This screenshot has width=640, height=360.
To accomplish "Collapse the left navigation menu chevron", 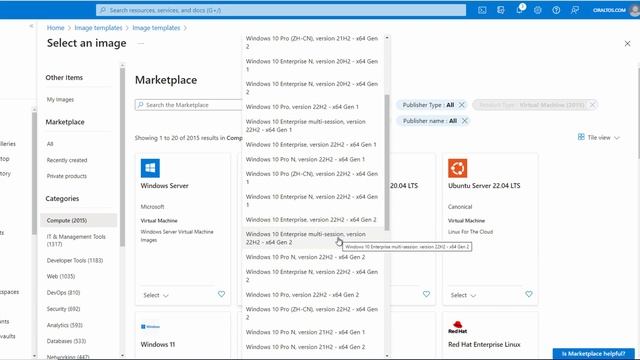I will [x=31, y=26].
